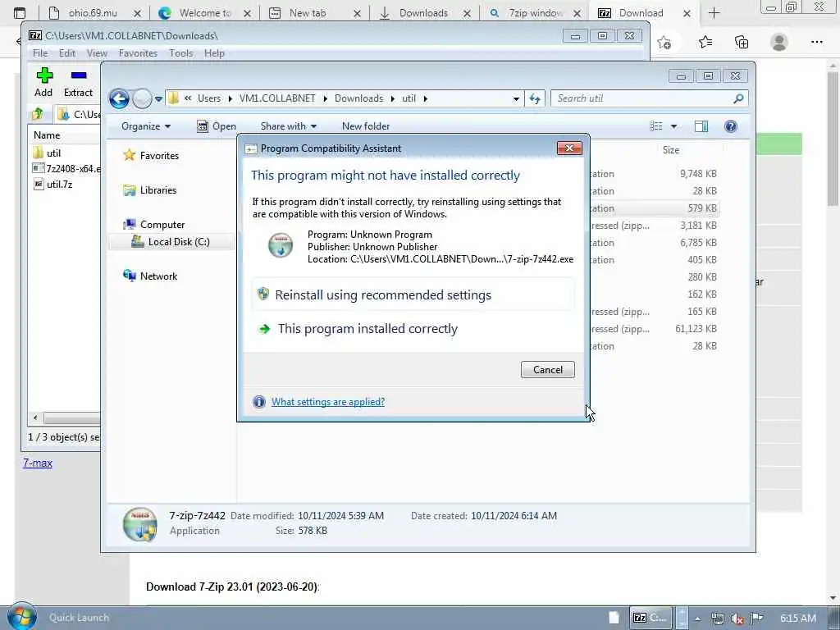Open What settings are applied link
Image resolution: width=840 pixels, height=630 pixels.
pos(328,402)
